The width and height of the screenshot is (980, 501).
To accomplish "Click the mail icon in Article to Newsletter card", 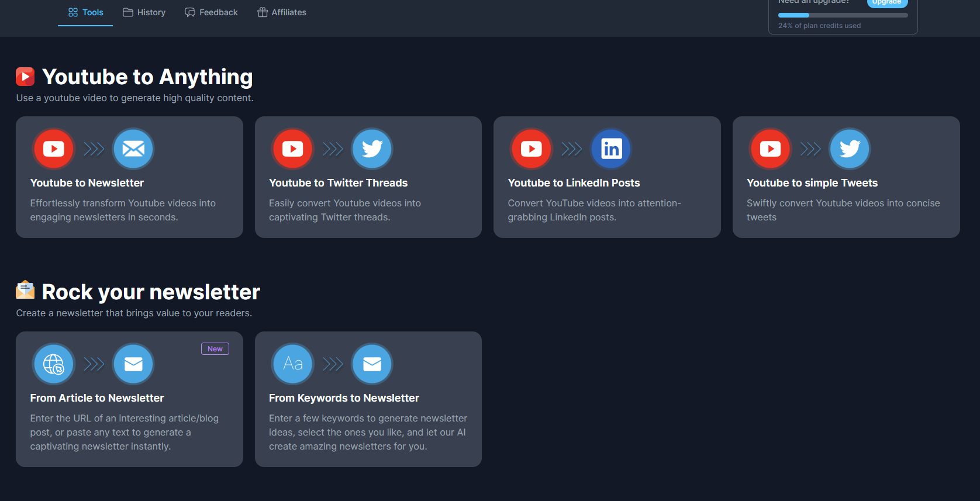I will tap(133, 364).
